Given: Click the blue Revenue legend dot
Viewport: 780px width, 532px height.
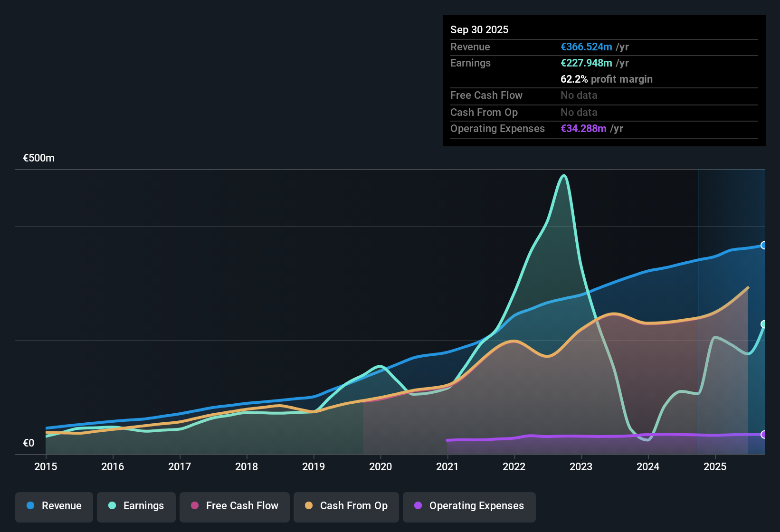Looking at the screenshot, I should tap(30, 506).
